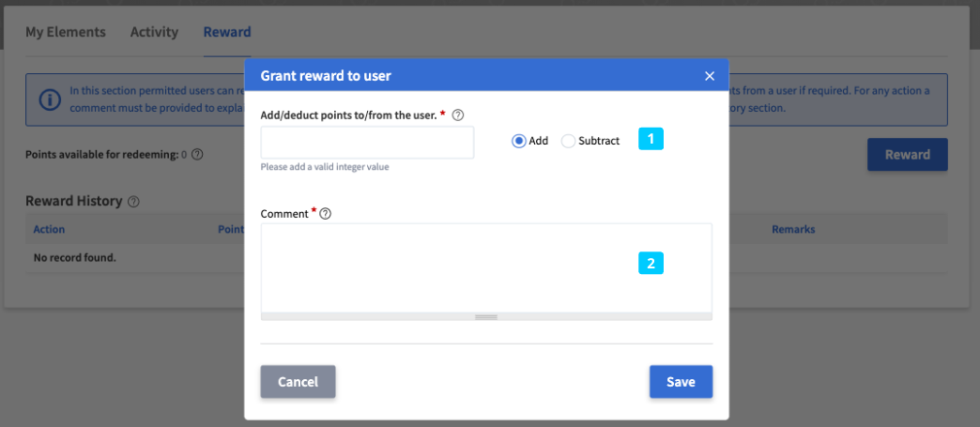Image resolution: width=980 pixels, height=427 pixels.
Task: Click the blue Reward button
Action: tap(907, 155)
